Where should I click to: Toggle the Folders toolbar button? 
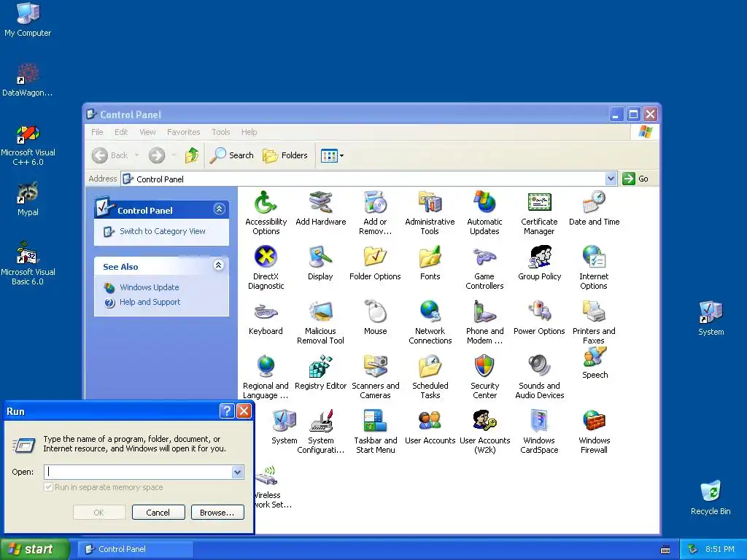(x=285, y=155)
